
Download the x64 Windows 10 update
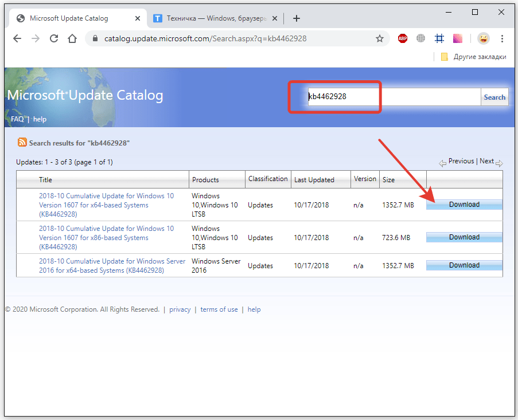coord(464,205)
